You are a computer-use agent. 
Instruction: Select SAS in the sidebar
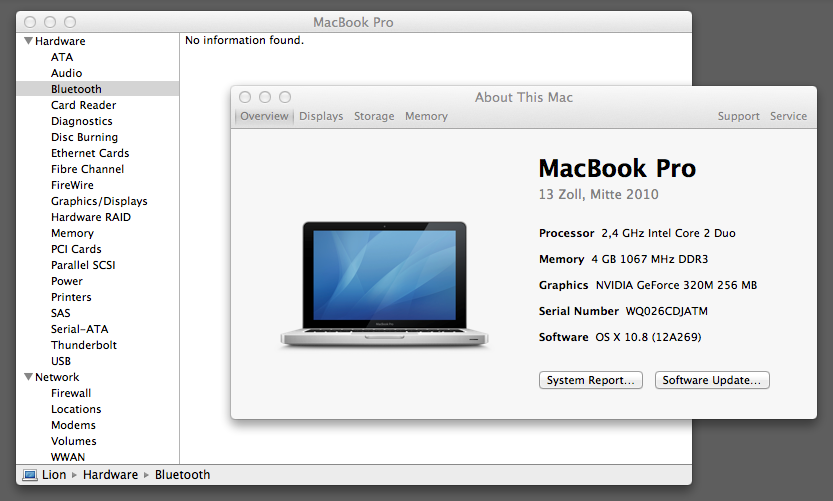click(x=61, y=313)
